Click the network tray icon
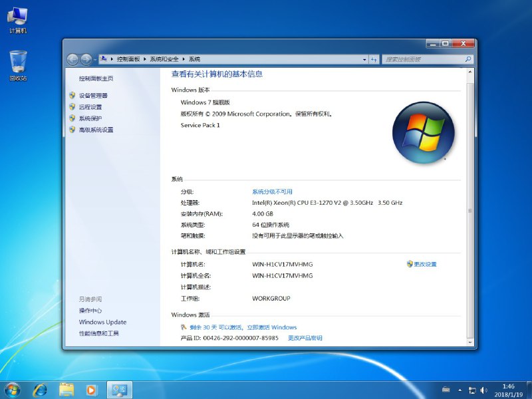532x399 pixels. tap(472, 390)
